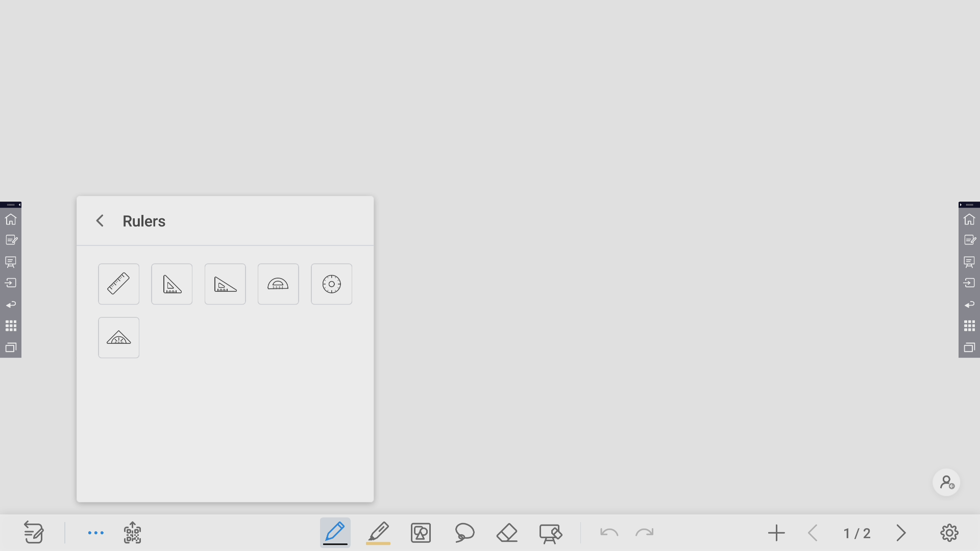Open the settings gear
Screen dimensions: 980x551
tap(949, 533)
